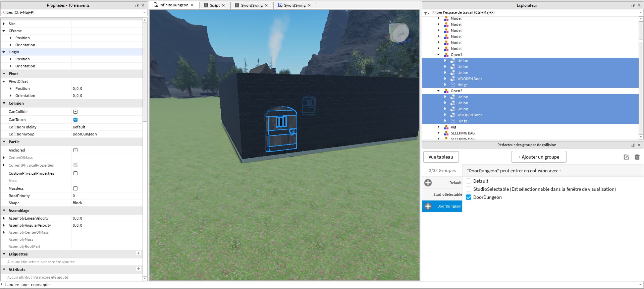Viewport: 644px width, 289px height.
Task: Switch to the Infinite Dungeon tab
Action: 174,5
